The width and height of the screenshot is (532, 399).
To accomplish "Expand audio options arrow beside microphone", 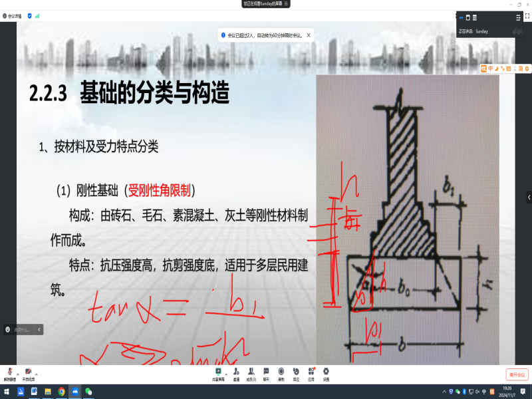I will (17, 374).
